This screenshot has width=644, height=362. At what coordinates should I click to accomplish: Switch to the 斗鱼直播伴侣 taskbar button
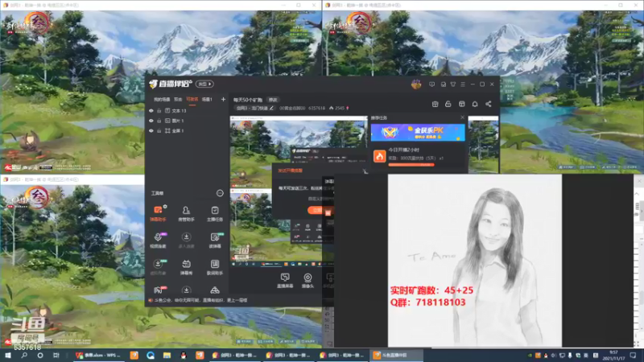pyautogui.click(x=395, y=355)
